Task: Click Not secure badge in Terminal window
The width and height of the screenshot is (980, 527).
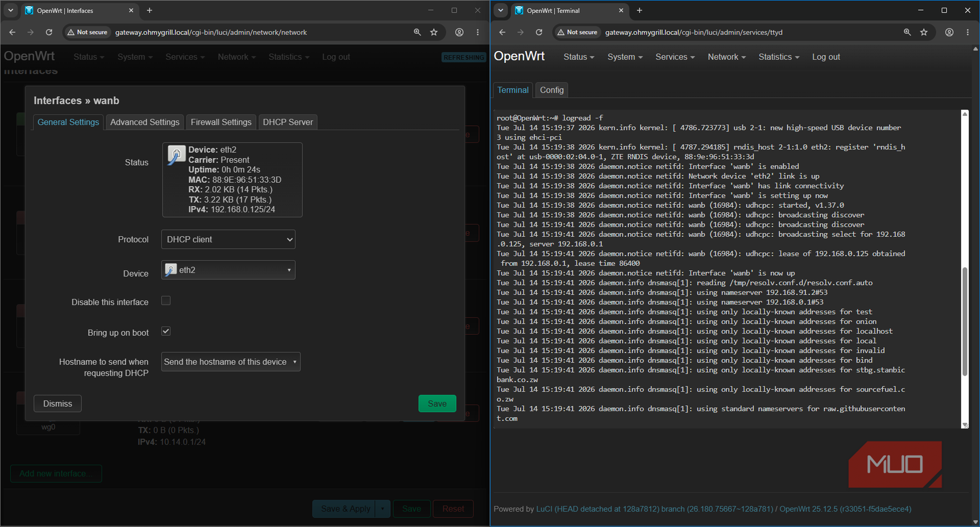Action: 577,32
